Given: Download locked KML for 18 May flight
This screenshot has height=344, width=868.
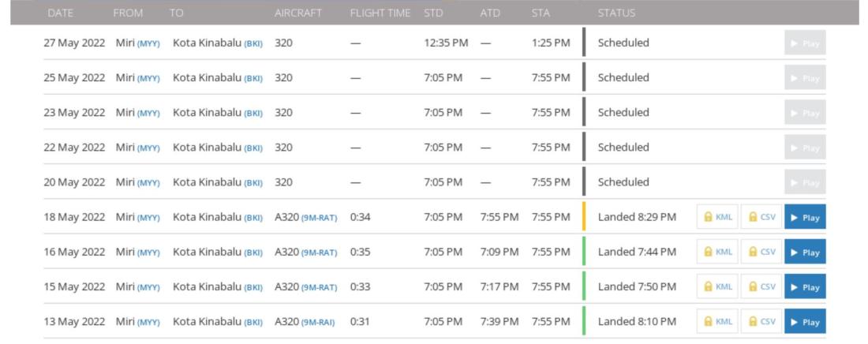Looking at the screenshot, I should pyautogui.click(x=717, y=217).
